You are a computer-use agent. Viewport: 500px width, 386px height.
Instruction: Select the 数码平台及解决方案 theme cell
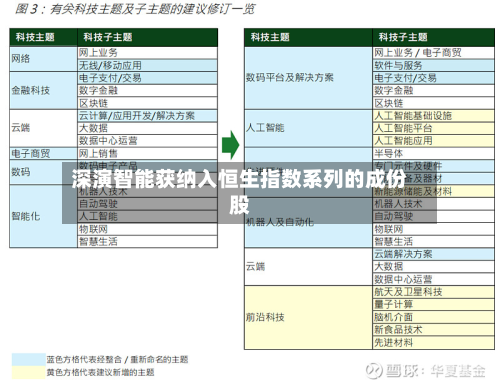coord(308,78)
